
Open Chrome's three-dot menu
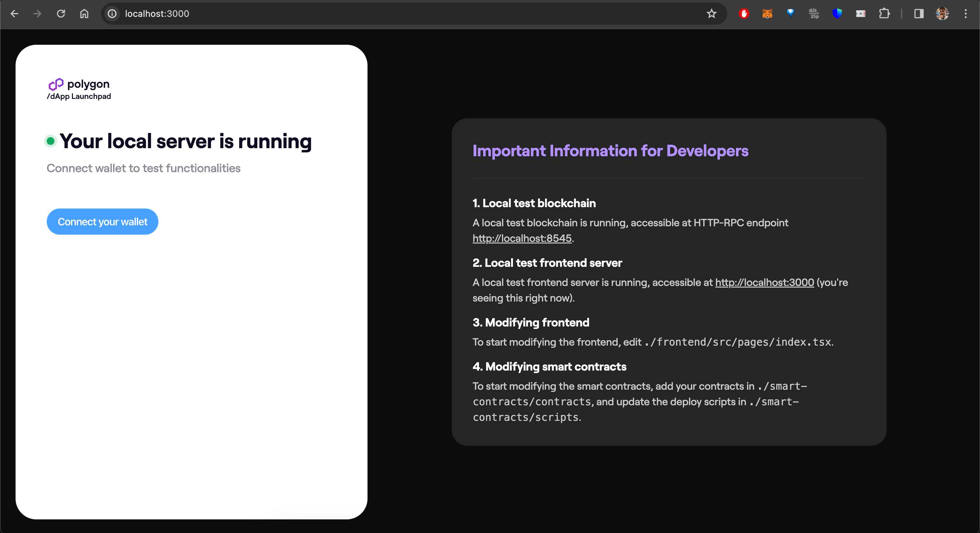[x=965, y=14]
